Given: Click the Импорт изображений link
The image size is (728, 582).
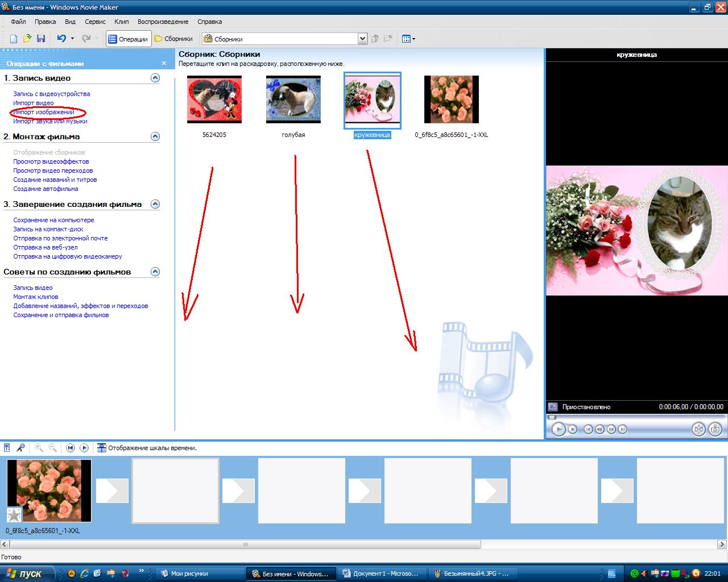Looking at the screenshot, I should point(44,112).
